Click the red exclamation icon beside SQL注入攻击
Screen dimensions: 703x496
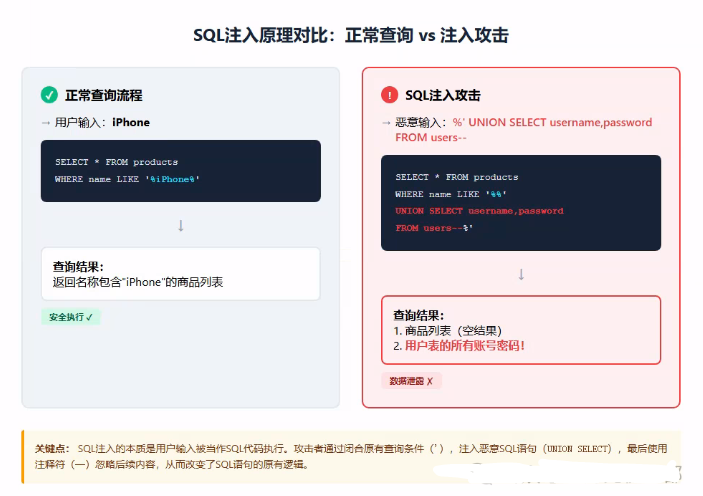[x=390, y=95]
